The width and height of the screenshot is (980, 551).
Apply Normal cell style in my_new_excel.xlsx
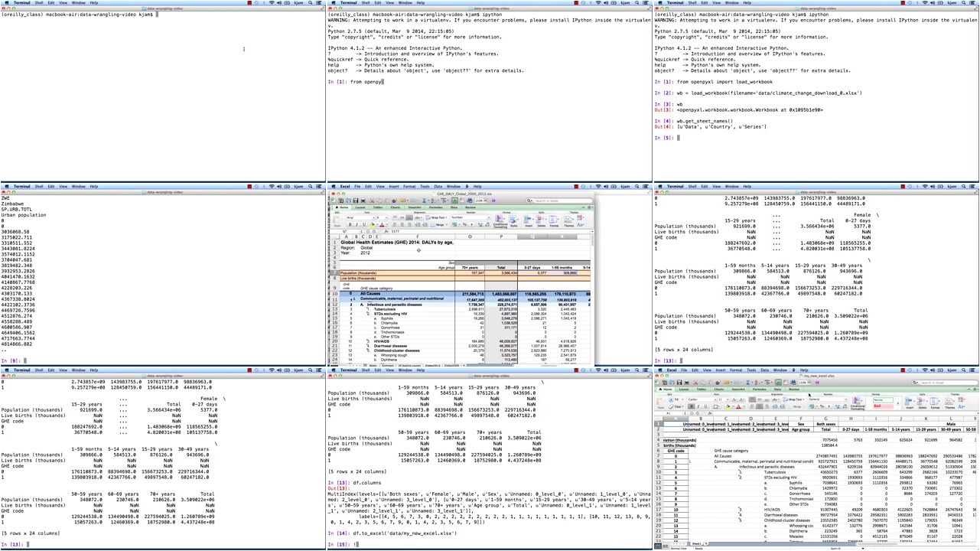tap(883, 399)
